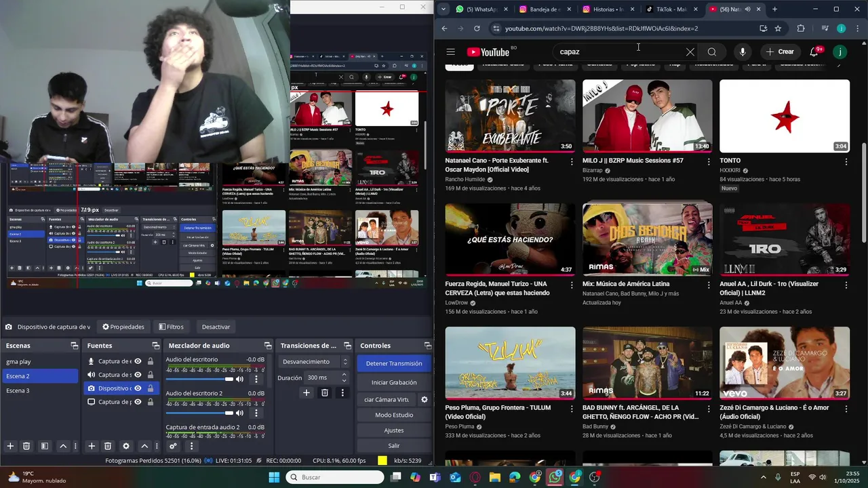The height and width of the screenshot is (488, 868).
Task: Add a new source in Fuentes
Action: click(x=92, y=446)
